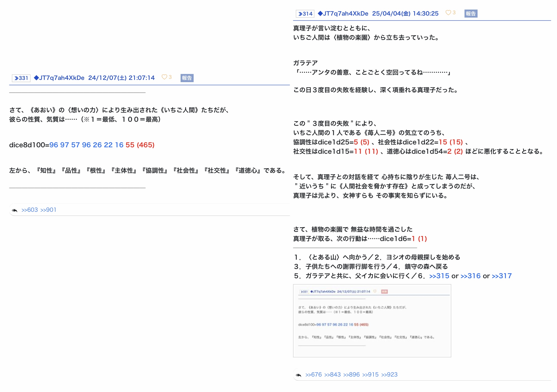Follow reply link >>901
This screenshot has height=392, width=557.
click(48, 210)
